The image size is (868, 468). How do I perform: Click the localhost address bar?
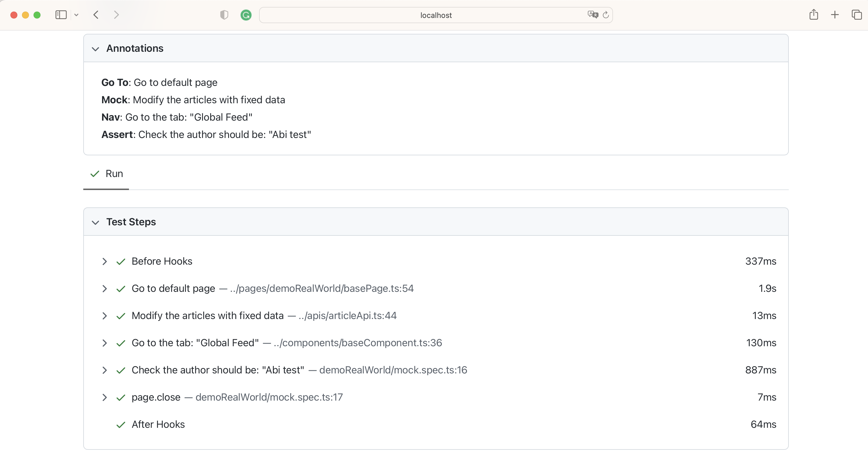pos(436,15)
